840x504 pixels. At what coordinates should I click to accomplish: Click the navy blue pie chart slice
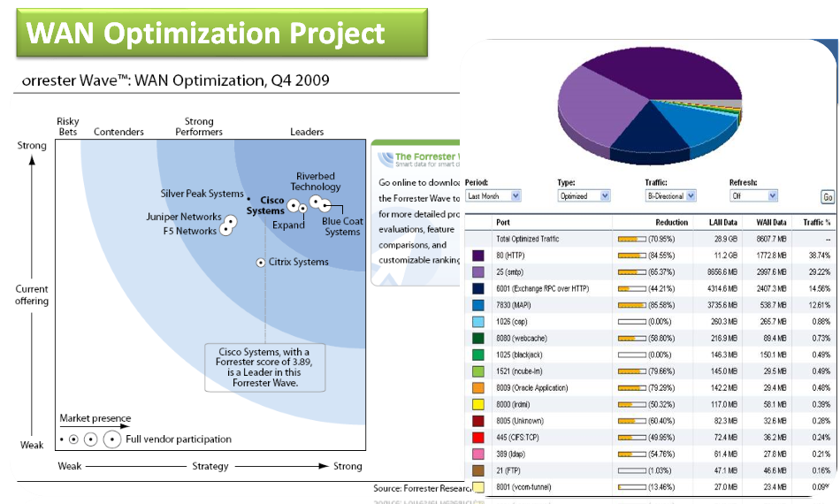pyautogui.click(x=648, y=131)
